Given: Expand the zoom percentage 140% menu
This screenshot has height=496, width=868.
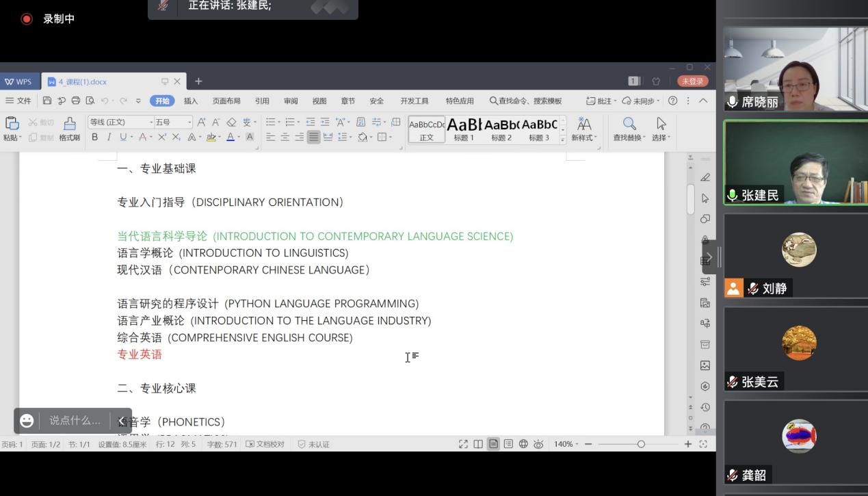Looking at the screenshot, I should coord(566,444).
